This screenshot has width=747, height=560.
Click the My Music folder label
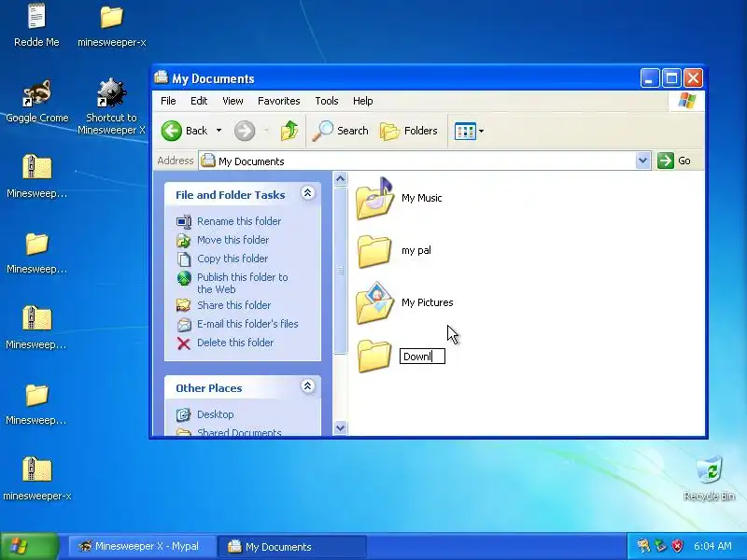click(x=422, y=198)
